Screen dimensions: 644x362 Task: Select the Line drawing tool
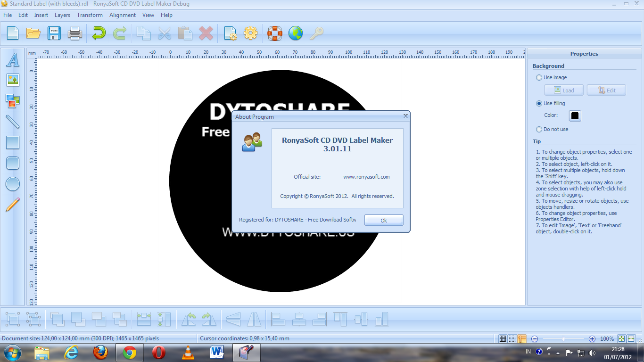[13, 121]
